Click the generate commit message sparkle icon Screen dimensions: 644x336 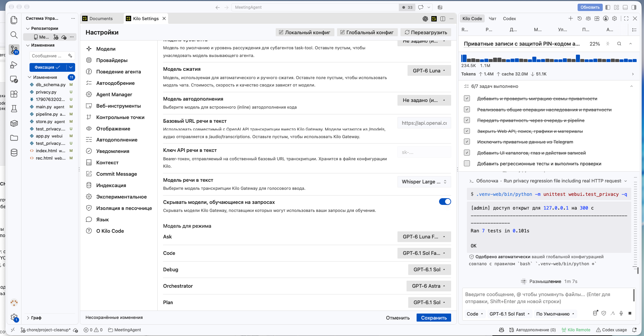tap(70, 56)
